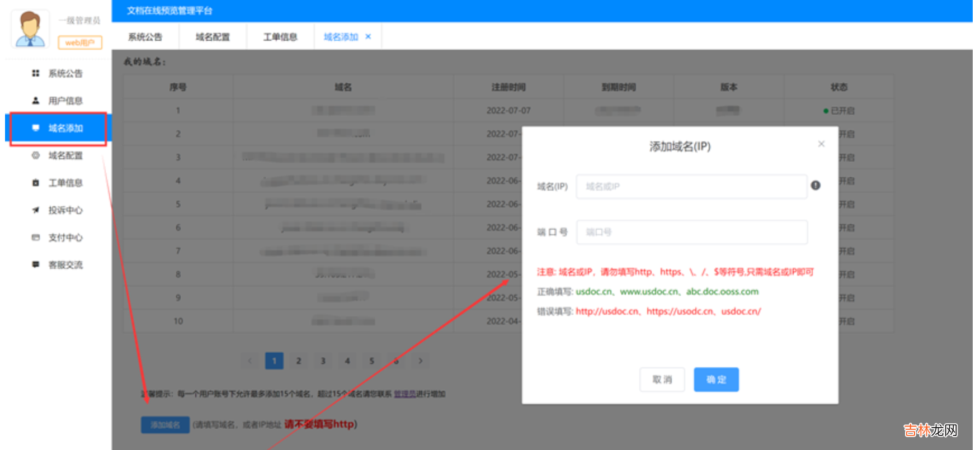Click the 工单信息 clipboard icon in sidebar
The image size is (980, 450).
coord(36,183)
